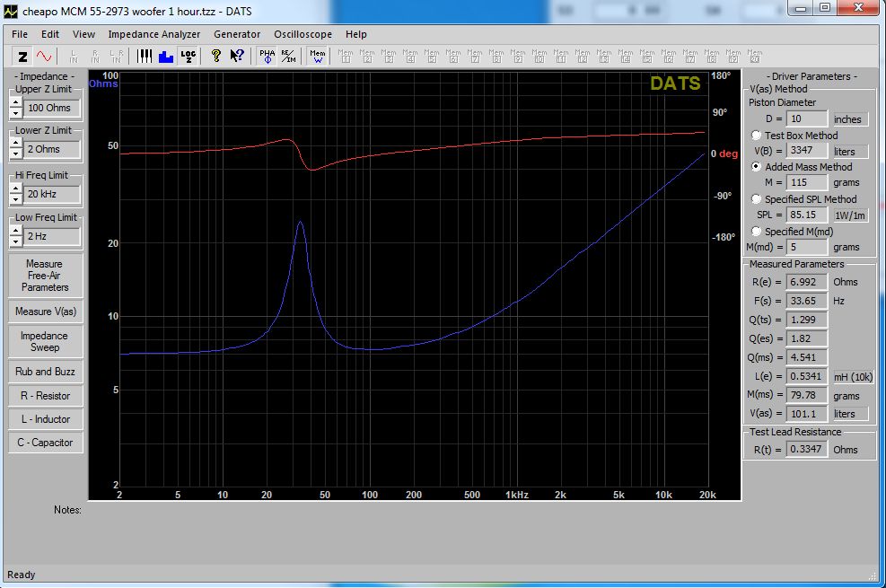Select Mem 17 memory slot icon
This screenshot has height=588, width=886.
[690, 56]
